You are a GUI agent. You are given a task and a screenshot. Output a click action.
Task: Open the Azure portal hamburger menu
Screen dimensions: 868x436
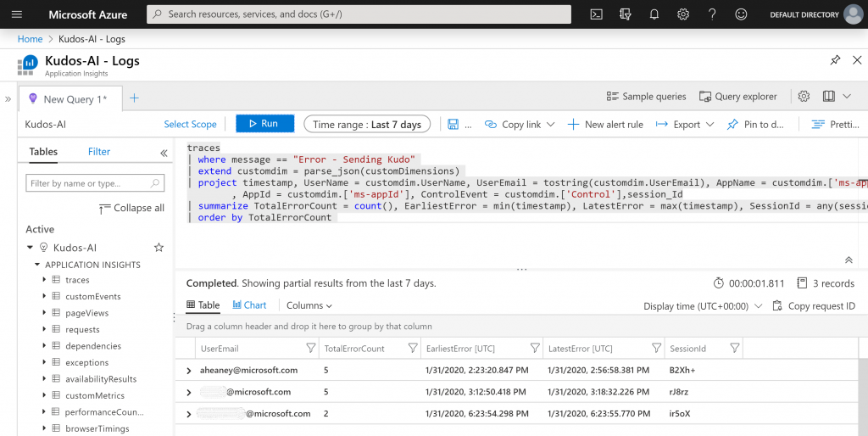[x=17, y=14]
